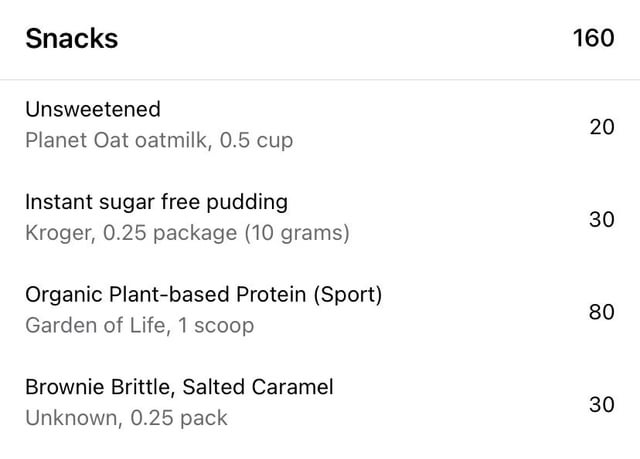Tap the (Sport) label in protein title
Screen dimensions: 640x459
point(348,295)
